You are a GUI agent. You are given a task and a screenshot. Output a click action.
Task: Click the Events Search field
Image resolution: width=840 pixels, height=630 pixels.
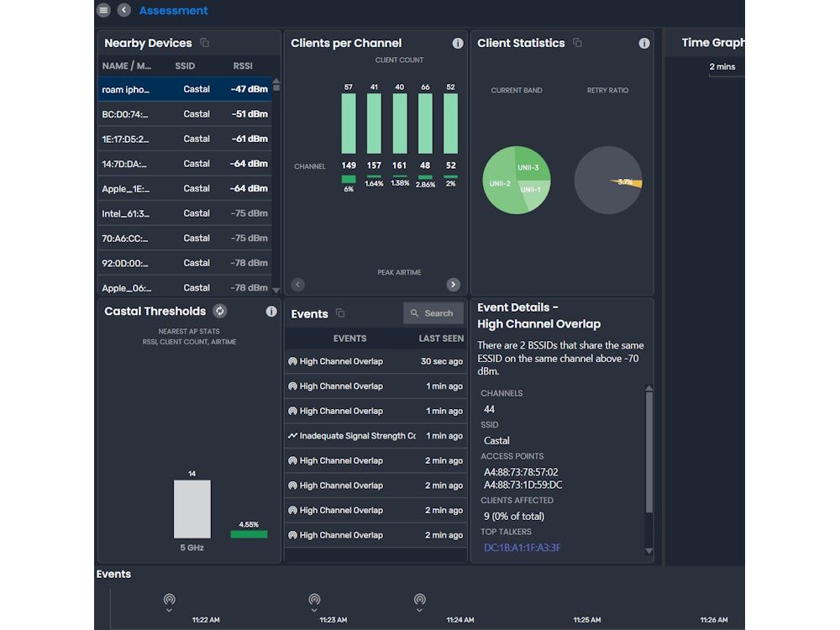[433, 313]
